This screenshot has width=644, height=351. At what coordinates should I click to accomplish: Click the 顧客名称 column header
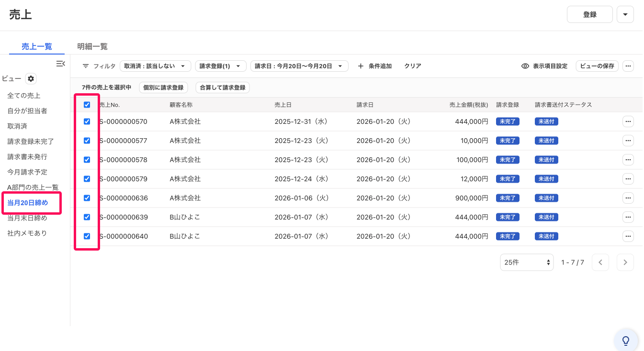point(181,105)
